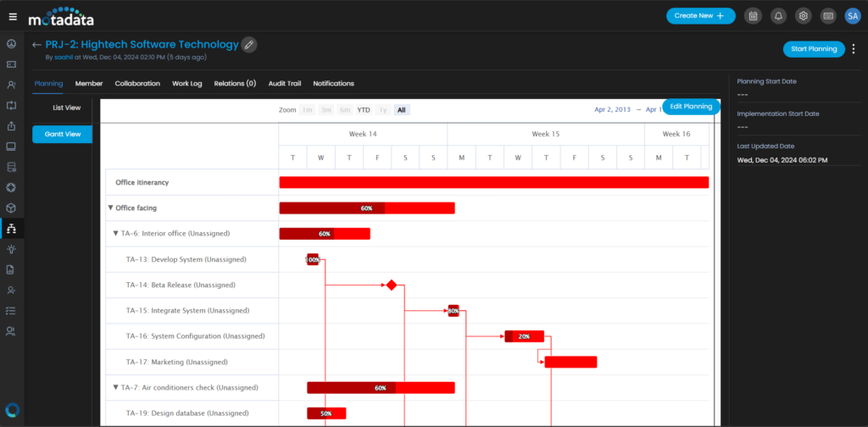Set zoom to YTD

(364, 110)
